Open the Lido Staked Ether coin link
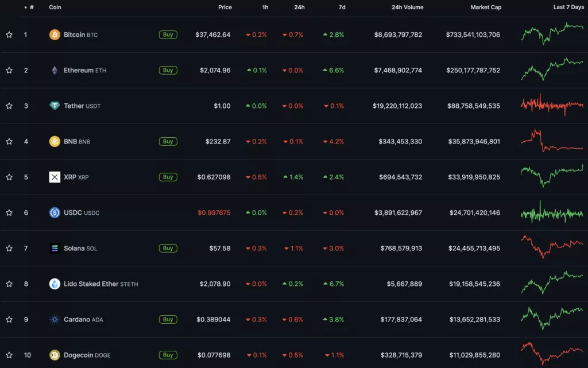 (x=91, y=284)
